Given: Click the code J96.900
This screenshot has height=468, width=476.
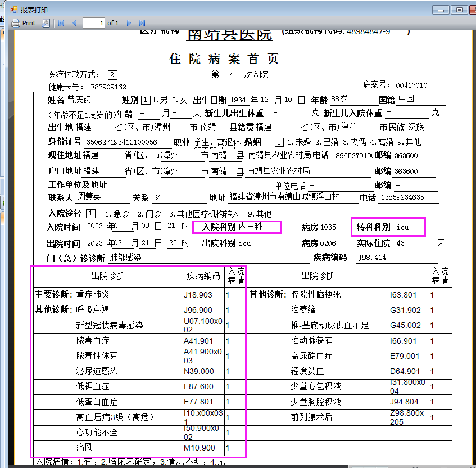Looking at the screenshot, I should point(198,310).
